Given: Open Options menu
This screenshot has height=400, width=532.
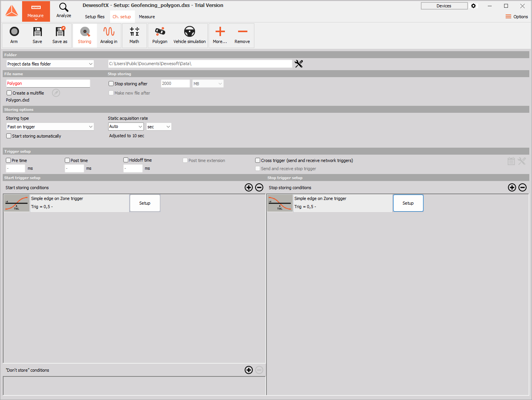Looking at the screenshot, I should (x=516, y=17).
